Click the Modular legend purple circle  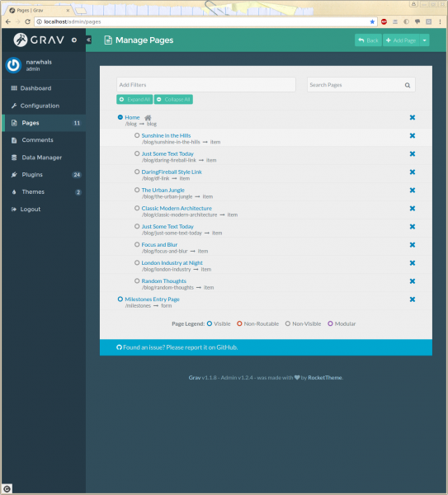(x=330, y=323)
